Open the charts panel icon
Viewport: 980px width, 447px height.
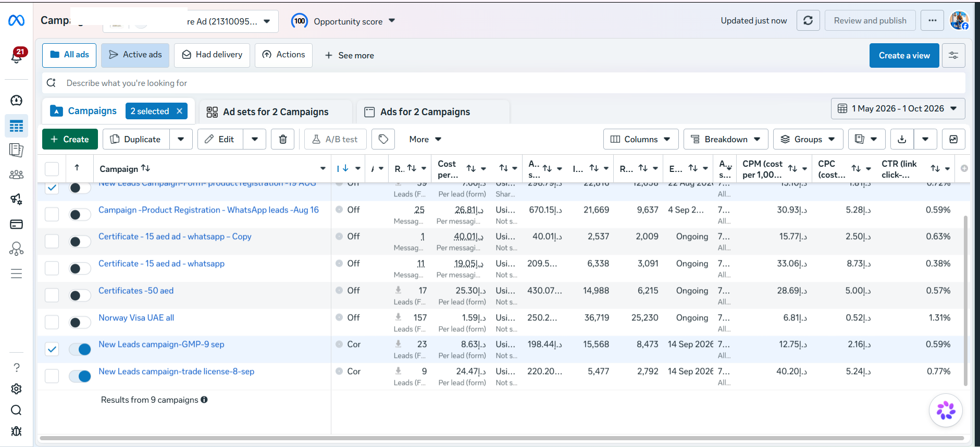click(953, 139)
